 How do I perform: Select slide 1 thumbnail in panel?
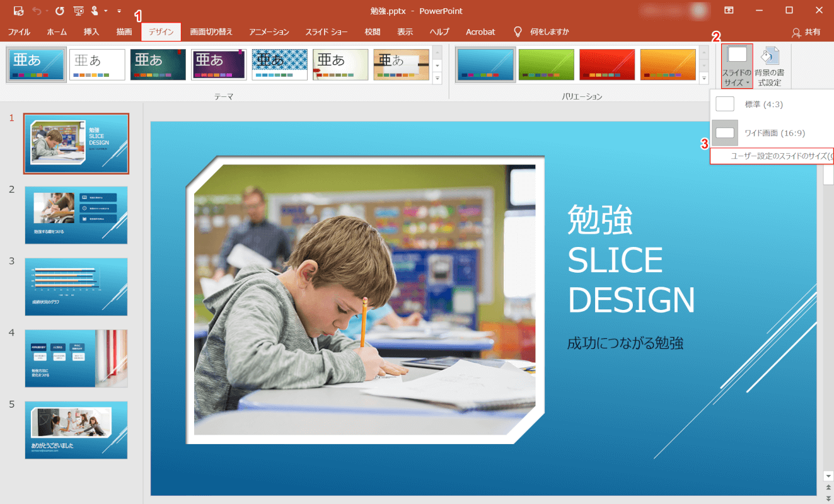[x=76, y=144]
